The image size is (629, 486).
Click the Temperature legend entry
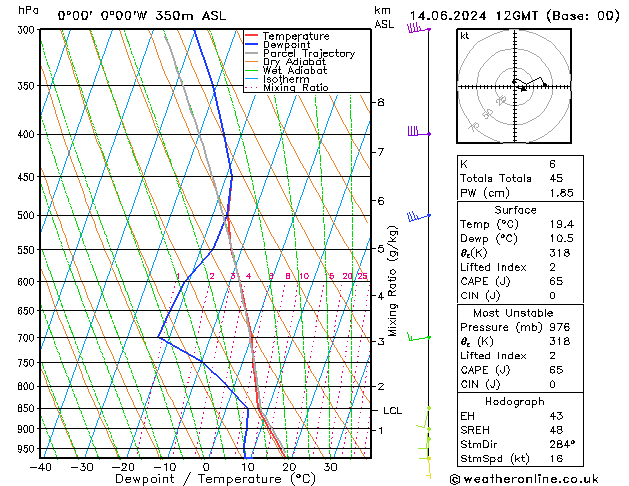(287, 36)
